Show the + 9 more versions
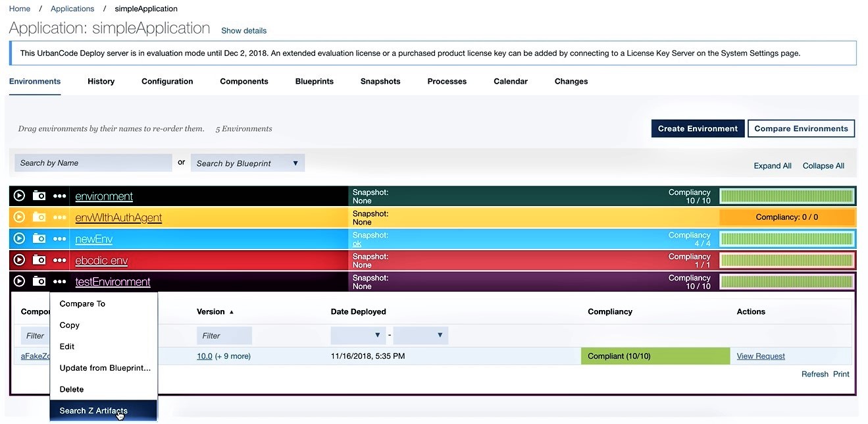 pos(233,356)
